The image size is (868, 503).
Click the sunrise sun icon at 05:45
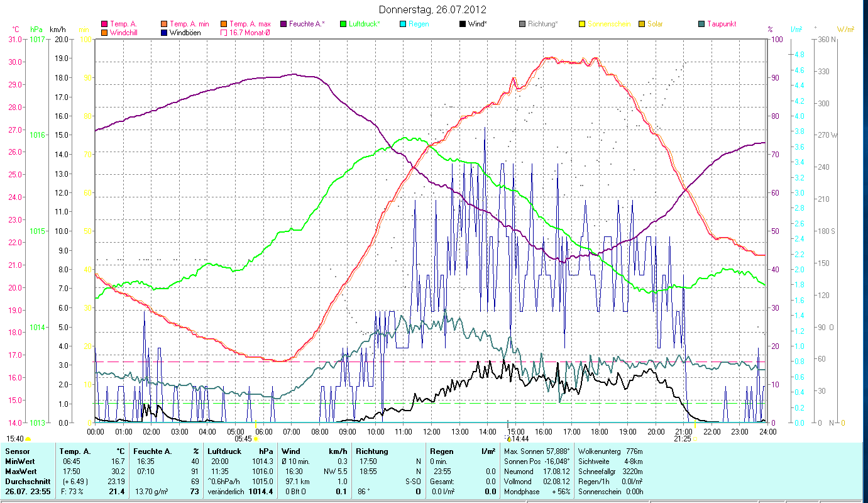255,438
